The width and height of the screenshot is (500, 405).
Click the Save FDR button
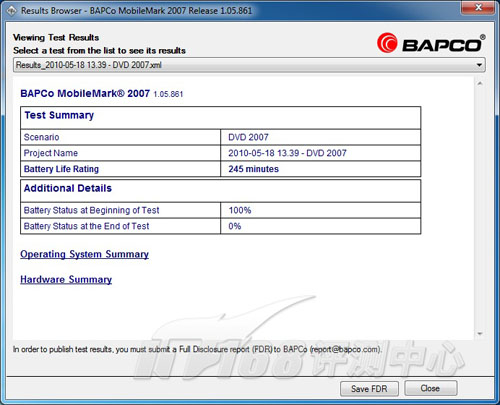[369, 389]
